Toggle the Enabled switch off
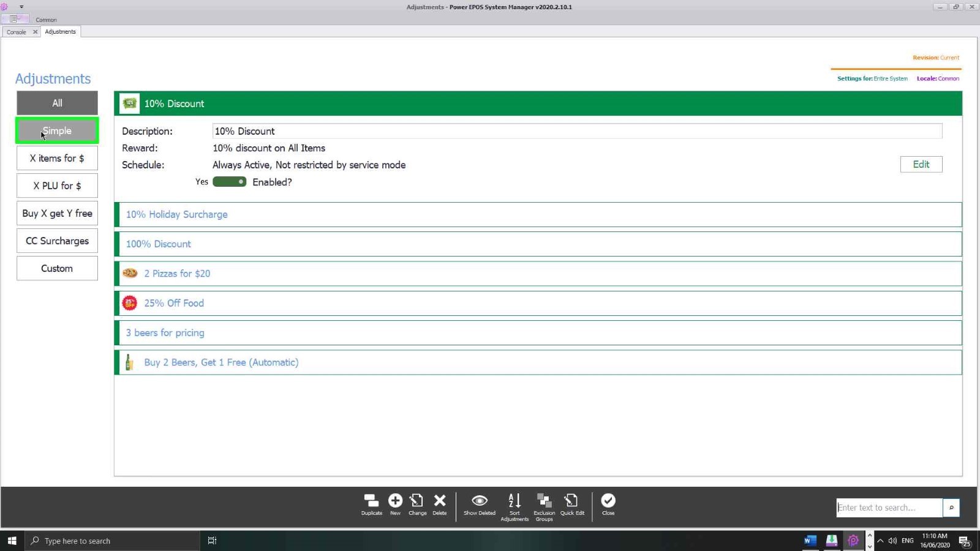The width and height of the screenshot is (980, 551). point(230,182)
